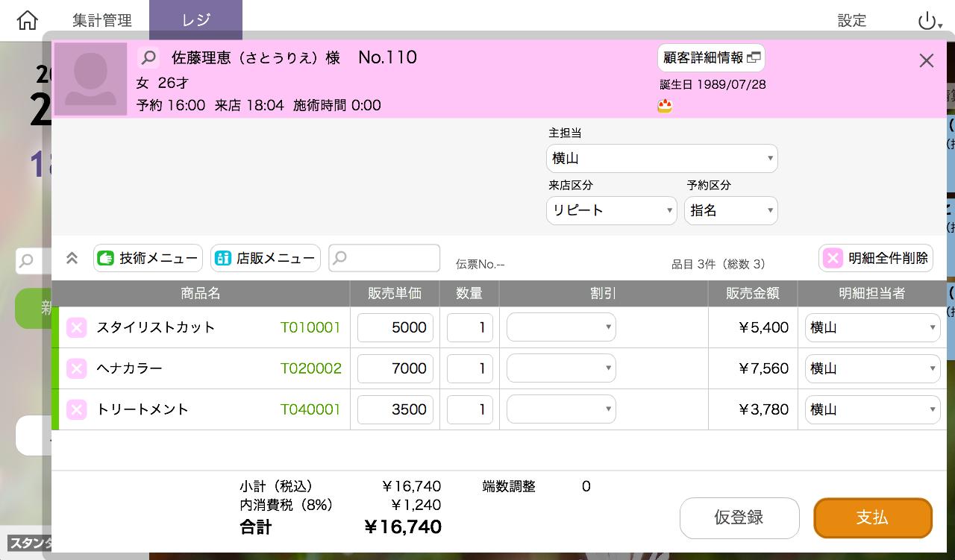The width and height of the screenshot is (955, 560).
Task: Click the customer name 佐藤理恵
Action: (x=201, y=57)
